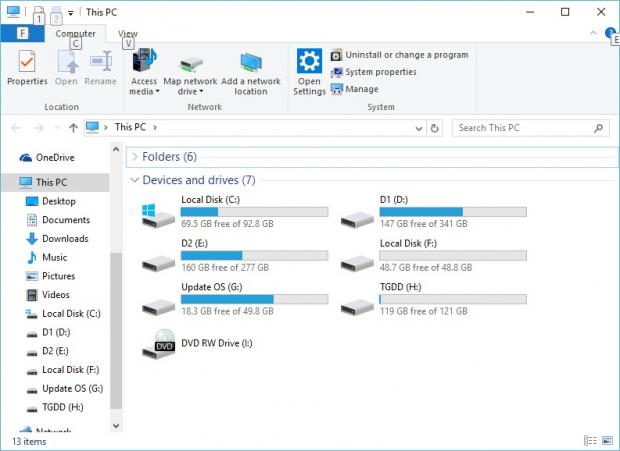Viewport: 620px width, 451px height.
Task: Click Uninstall or change a program
Action: (x=406, y=55)
